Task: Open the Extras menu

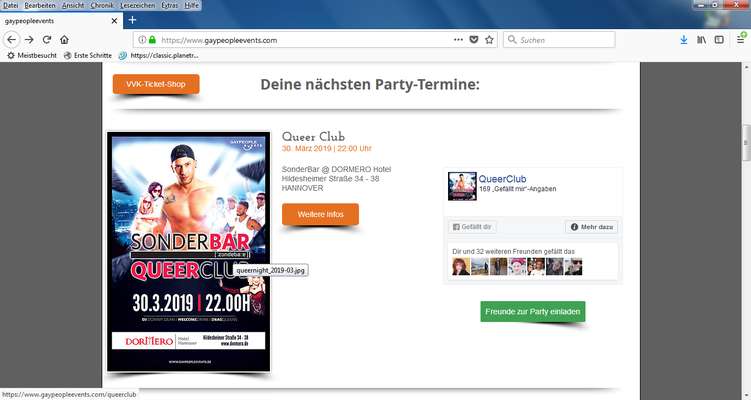Action: click(x=170, y=5)
